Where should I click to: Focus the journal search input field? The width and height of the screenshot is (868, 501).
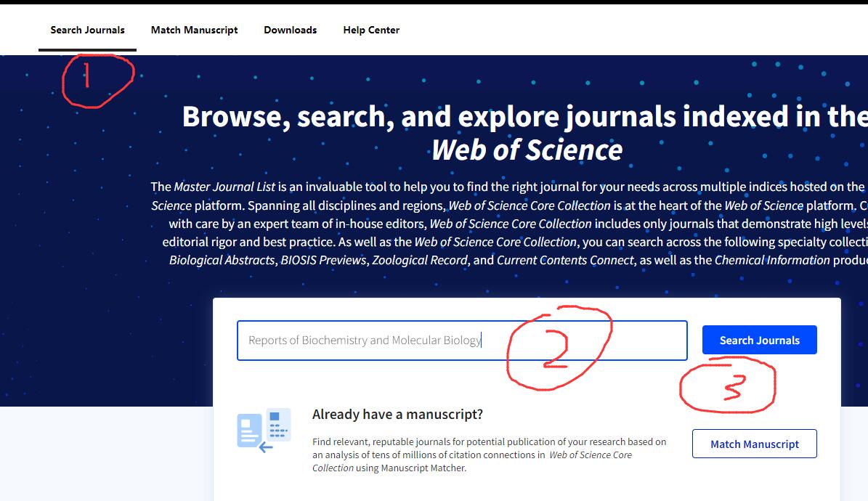click(x=462, y=341)
